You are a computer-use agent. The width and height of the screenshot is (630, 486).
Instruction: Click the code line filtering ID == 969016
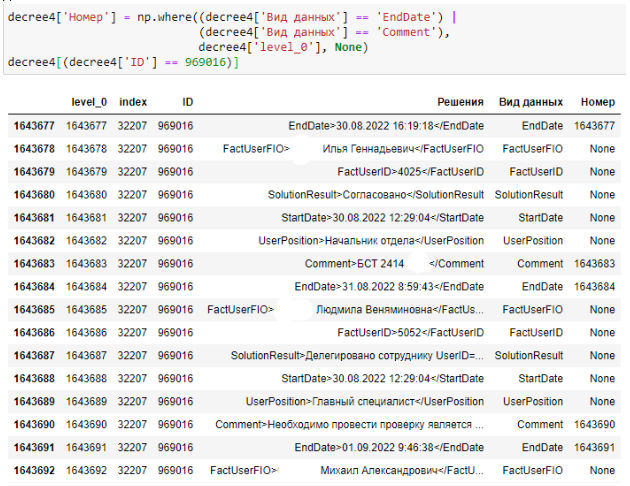(x=123, y=62)
